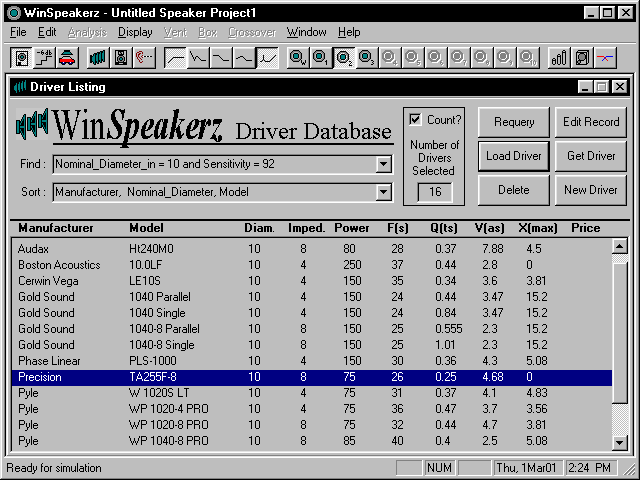Image resolution: width=640 pixels, height=480 pixels.
Task: Select driver 1 speaker icon
Action: (x=321, y=58)
